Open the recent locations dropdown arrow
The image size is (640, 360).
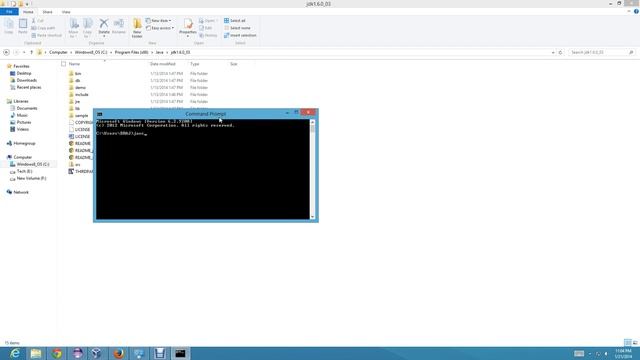tap(24, 52)
